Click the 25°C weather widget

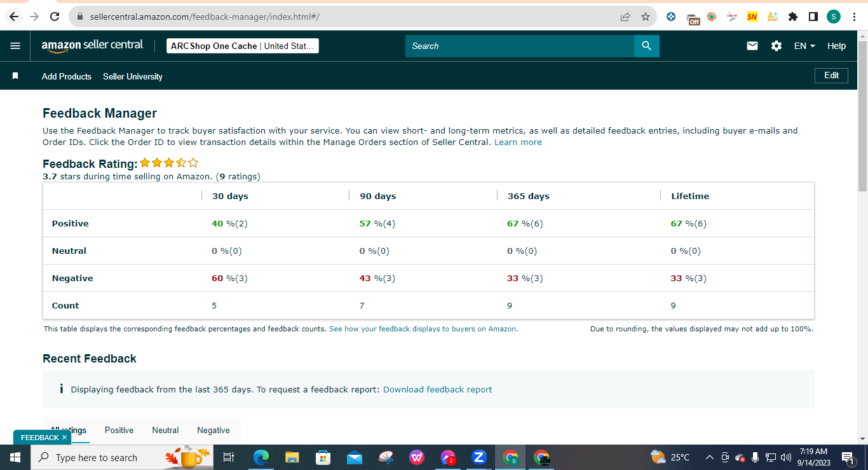click(x=670, y=457)
